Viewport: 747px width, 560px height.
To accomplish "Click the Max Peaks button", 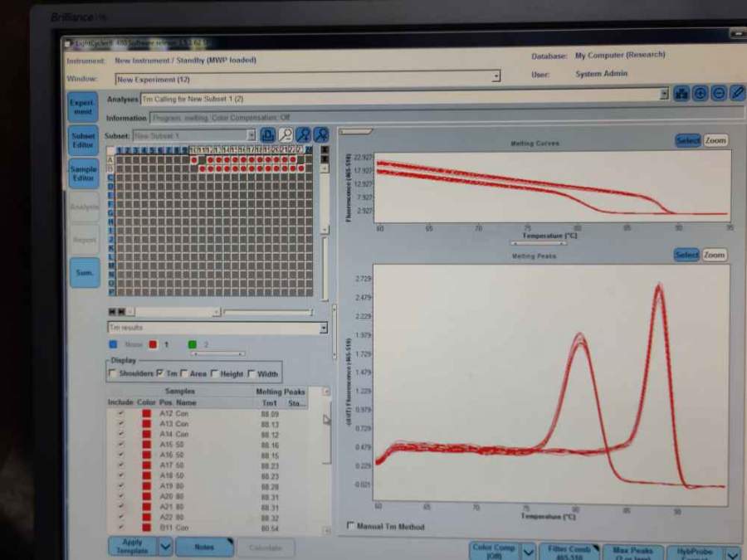I will [x=632, y=553].
